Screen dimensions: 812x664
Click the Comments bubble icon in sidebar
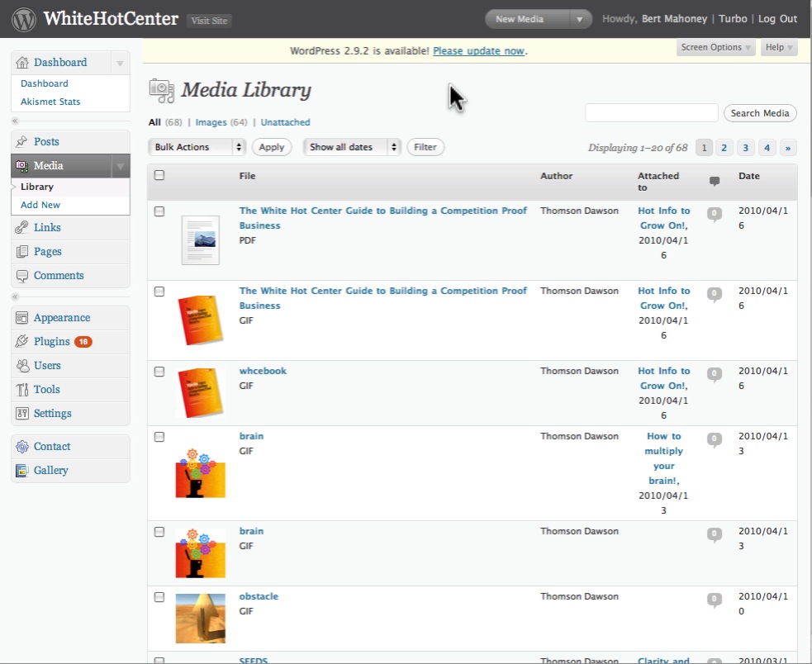[x=21, y=276]
